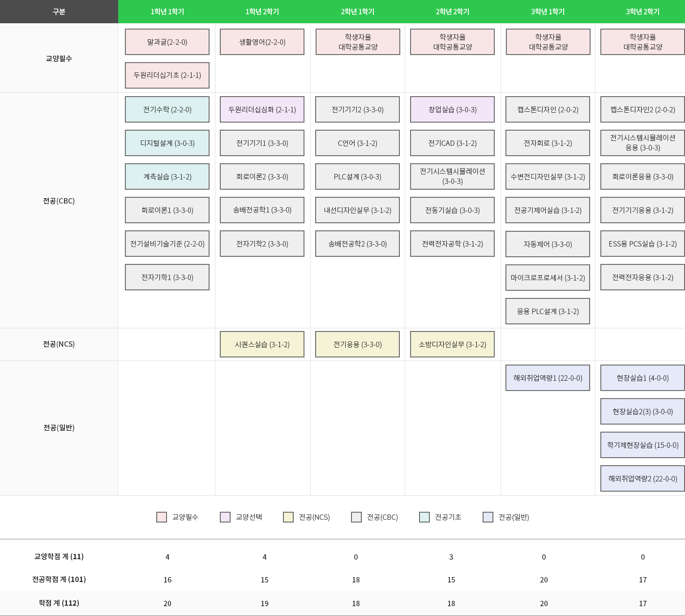Click the 전공학점 계 (101) row label
Screen dimensions: 685x616
pos(59,579)
